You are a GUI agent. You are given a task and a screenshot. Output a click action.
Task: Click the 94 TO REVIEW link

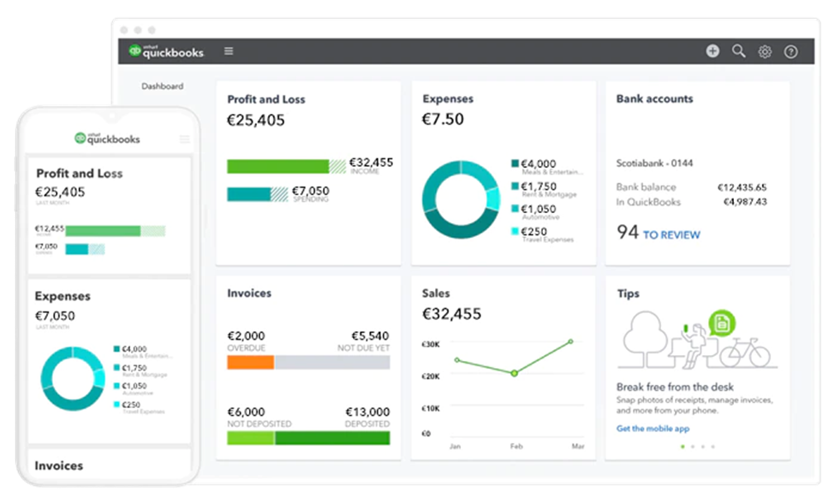click(x=659, y=233)
